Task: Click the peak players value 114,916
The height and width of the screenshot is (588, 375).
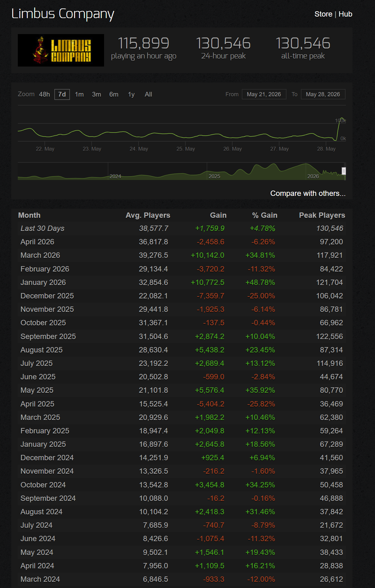Action: [329, 363]
